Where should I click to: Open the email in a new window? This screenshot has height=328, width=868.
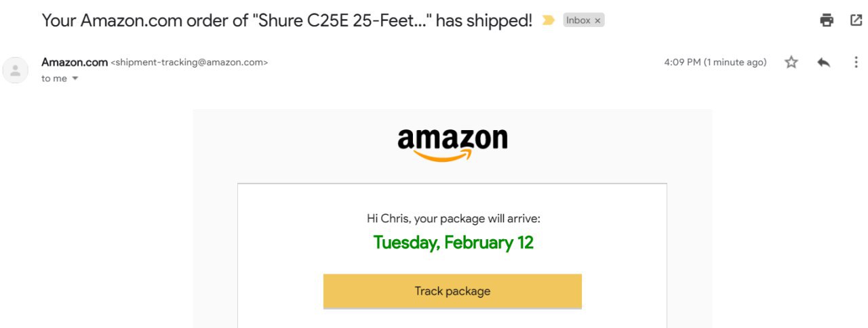point(856,20)
